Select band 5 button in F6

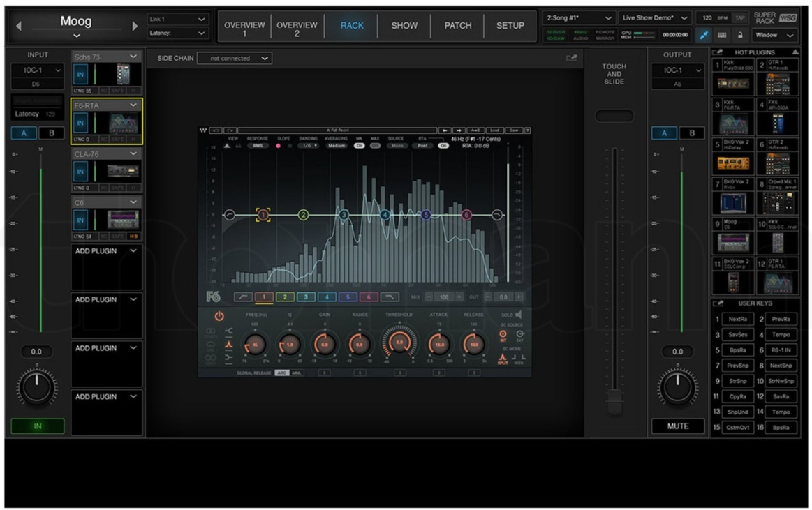pyautogui.click(x=348, y=297)
